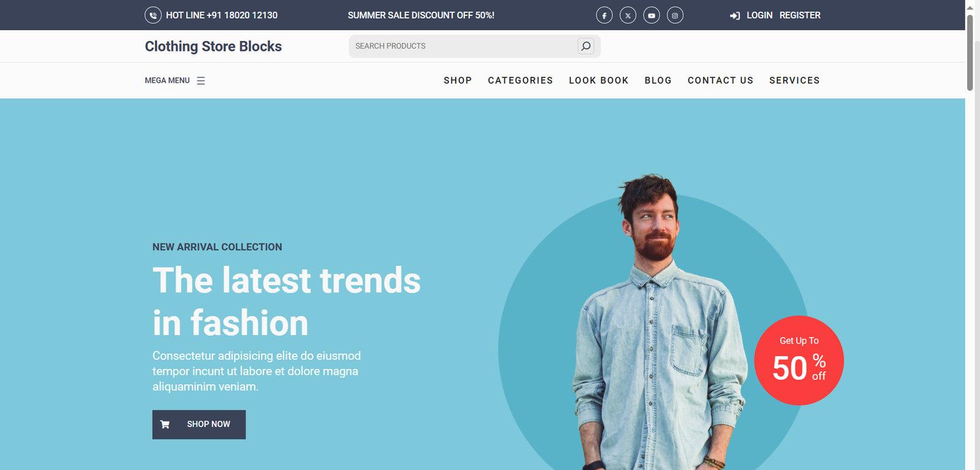Select the Services menu item
The image size is (980, 470).
pos(794,80)
